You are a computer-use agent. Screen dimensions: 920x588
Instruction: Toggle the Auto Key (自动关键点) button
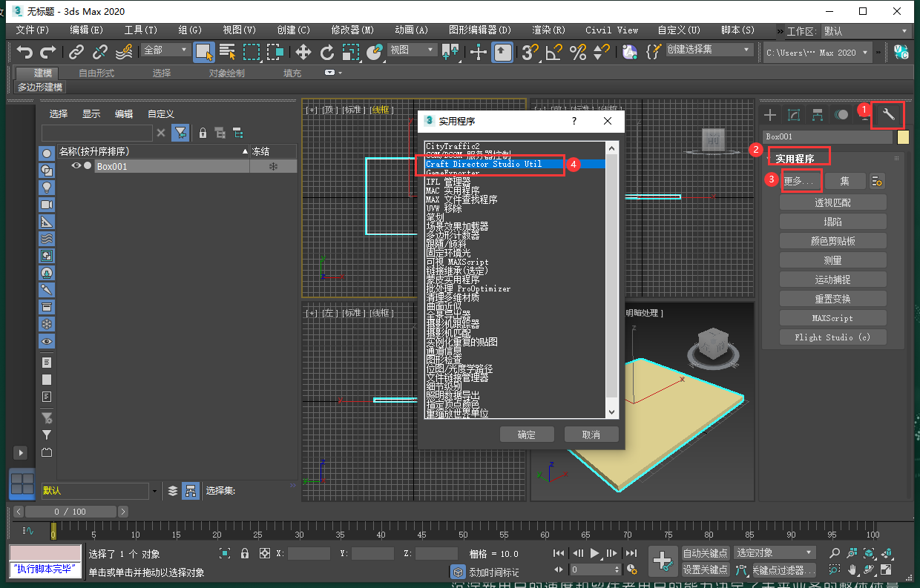(705, 553)
